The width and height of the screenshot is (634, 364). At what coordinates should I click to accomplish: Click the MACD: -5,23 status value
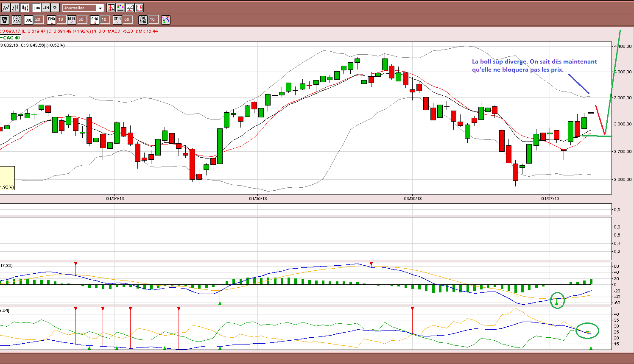120,31
